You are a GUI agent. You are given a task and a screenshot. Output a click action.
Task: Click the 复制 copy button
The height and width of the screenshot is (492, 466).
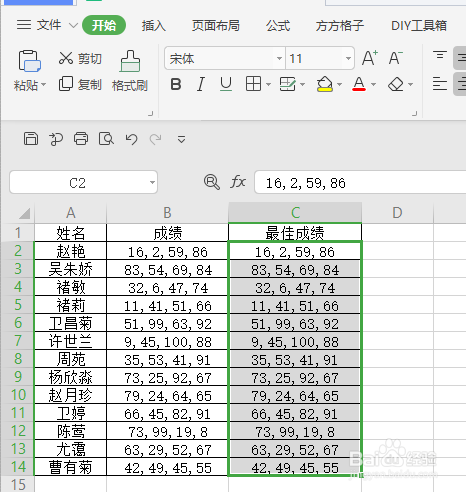[x=80, y=84]
